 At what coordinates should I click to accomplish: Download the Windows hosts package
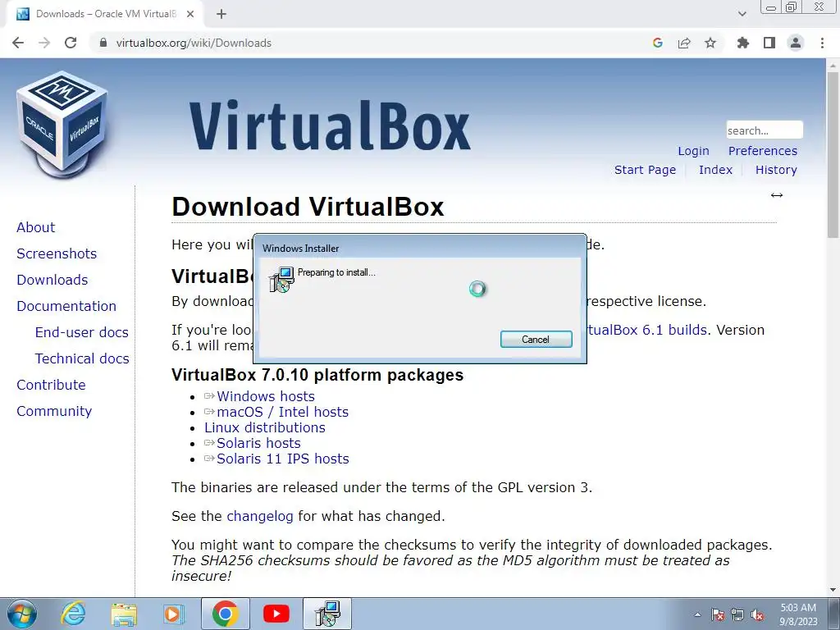tap(265, 396)
